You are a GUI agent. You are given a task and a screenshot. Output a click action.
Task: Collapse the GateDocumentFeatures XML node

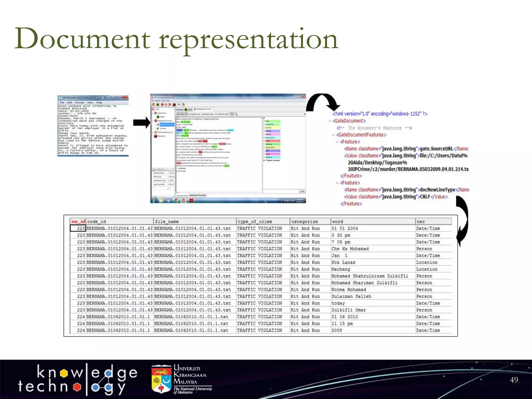[x=334, y=135]
